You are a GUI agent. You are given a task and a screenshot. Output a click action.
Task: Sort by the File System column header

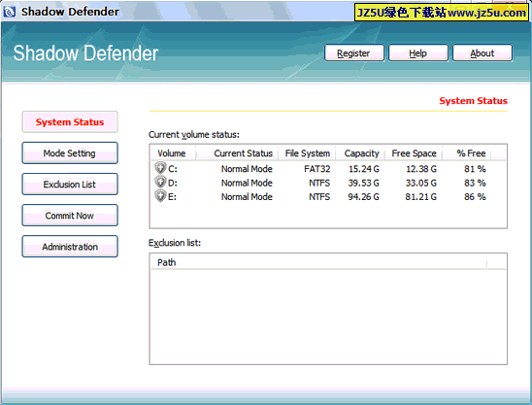tap(307, 153)
